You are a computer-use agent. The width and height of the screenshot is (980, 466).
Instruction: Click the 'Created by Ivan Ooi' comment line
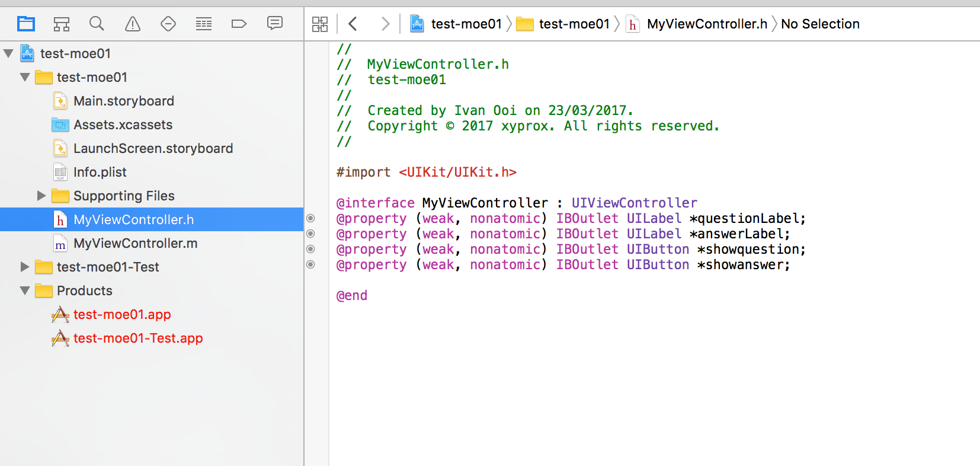pos(485,110)
